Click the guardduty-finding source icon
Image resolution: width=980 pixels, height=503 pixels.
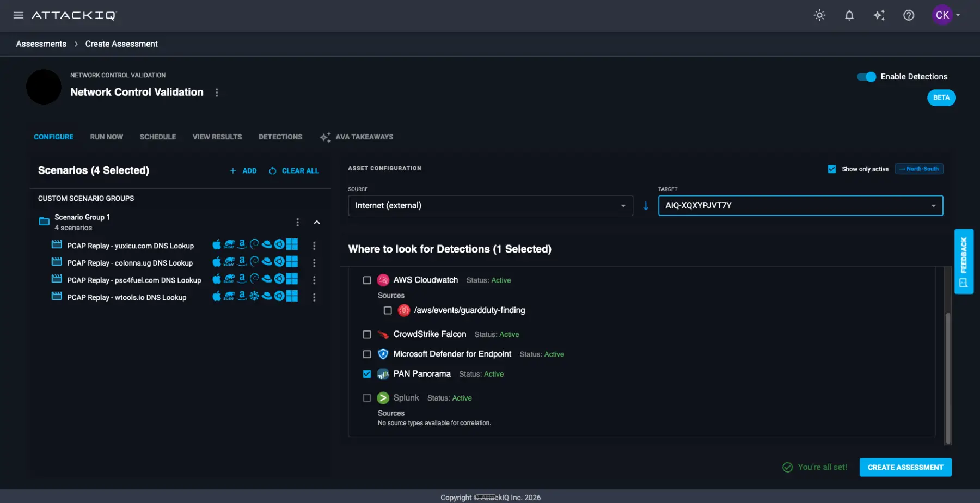click(x=404, y=310)
